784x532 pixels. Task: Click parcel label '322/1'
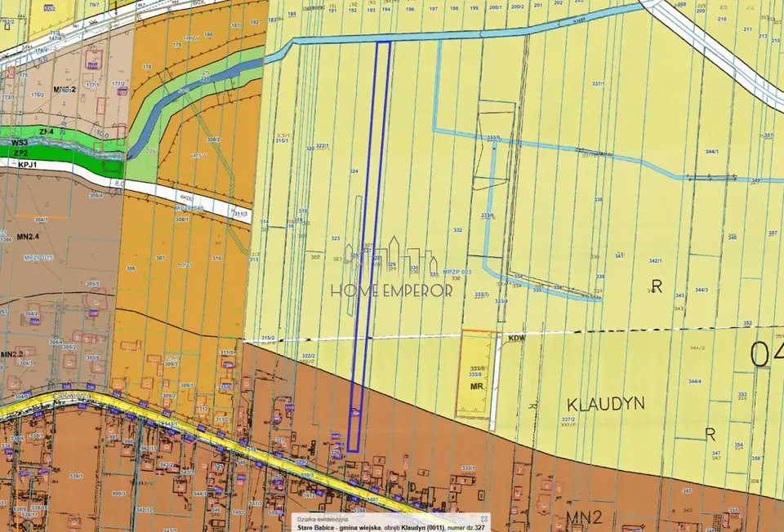pyautogui.click(x=323, y=146)
